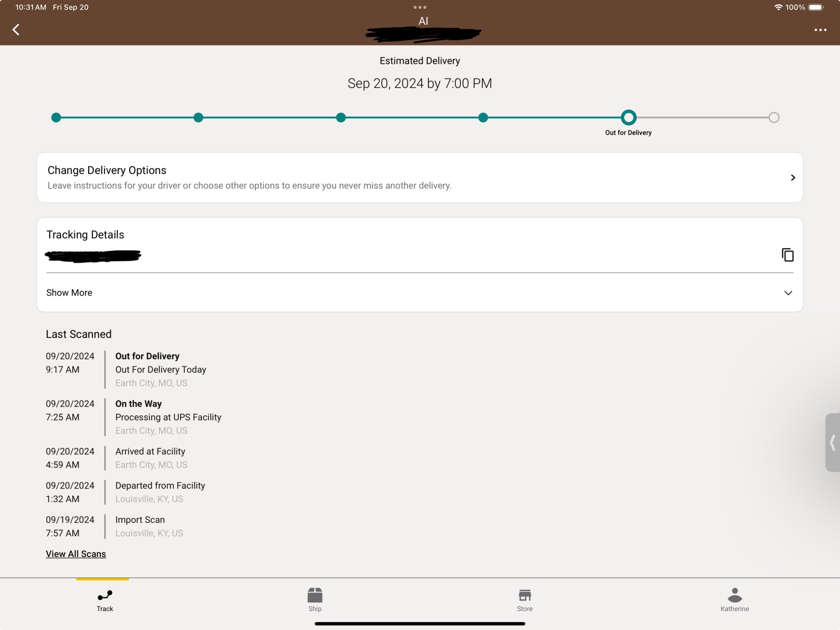Open Katherine profile tab
840x630 pixels.
pyautogui.click(x=734, y=600)
